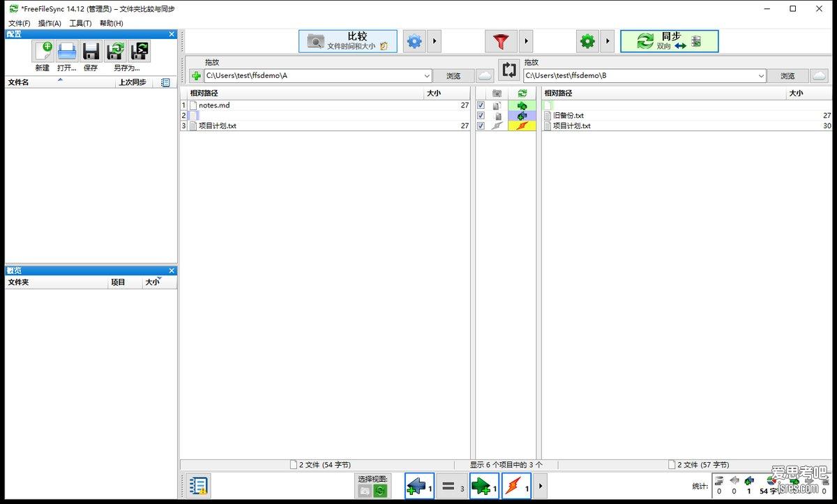The width and height of the screenshot is (837, 504).
Task: Toggle view of conflict items lightning button
Action: (x=517, y=486)
